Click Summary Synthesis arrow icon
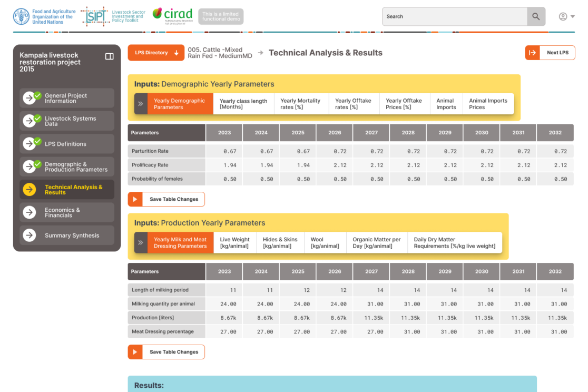This screenshot has width=588, height=392. 30,236
